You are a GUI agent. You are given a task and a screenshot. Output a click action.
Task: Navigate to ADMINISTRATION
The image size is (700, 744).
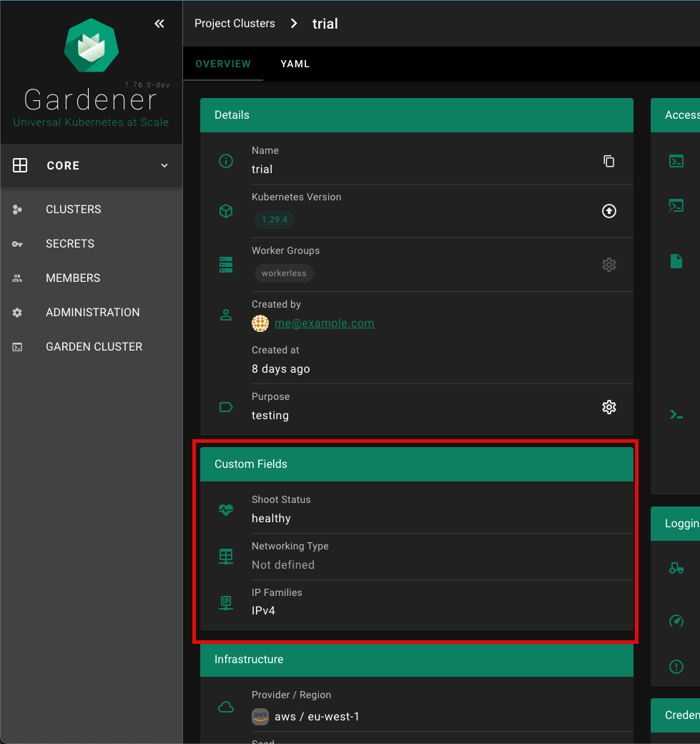[x=92, y=313]
